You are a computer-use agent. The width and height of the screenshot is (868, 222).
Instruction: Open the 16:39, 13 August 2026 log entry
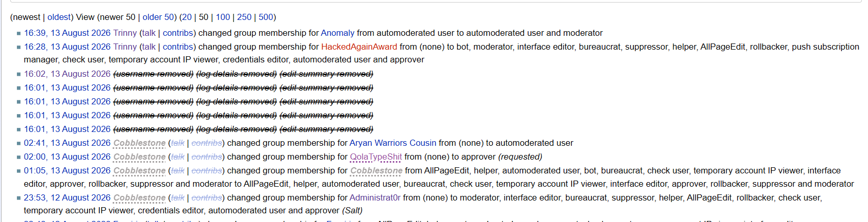(x=67, y=33)
